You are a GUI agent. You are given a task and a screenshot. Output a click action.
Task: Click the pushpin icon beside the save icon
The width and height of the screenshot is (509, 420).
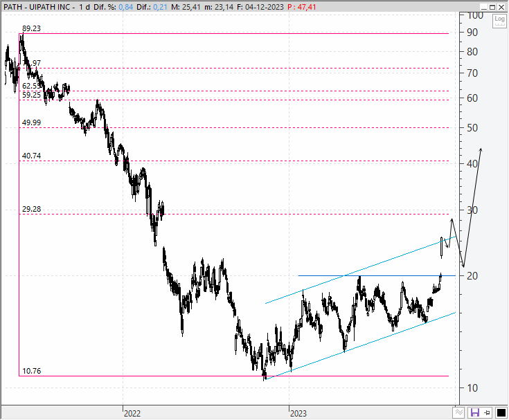(x=487, y=412)
